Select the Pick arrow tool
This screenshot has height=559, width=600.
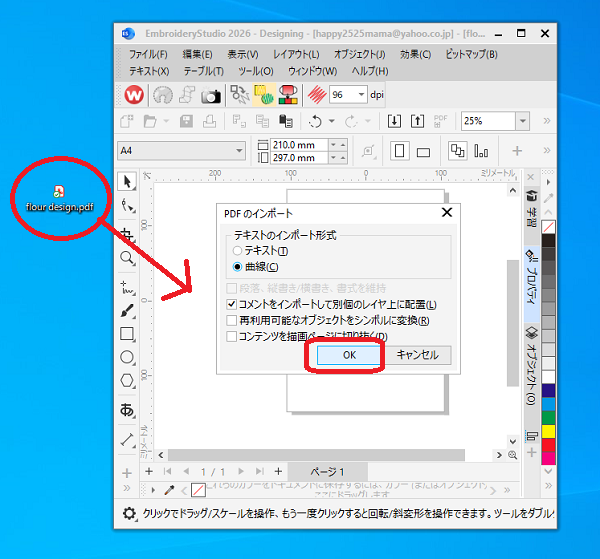coord(127,181)
